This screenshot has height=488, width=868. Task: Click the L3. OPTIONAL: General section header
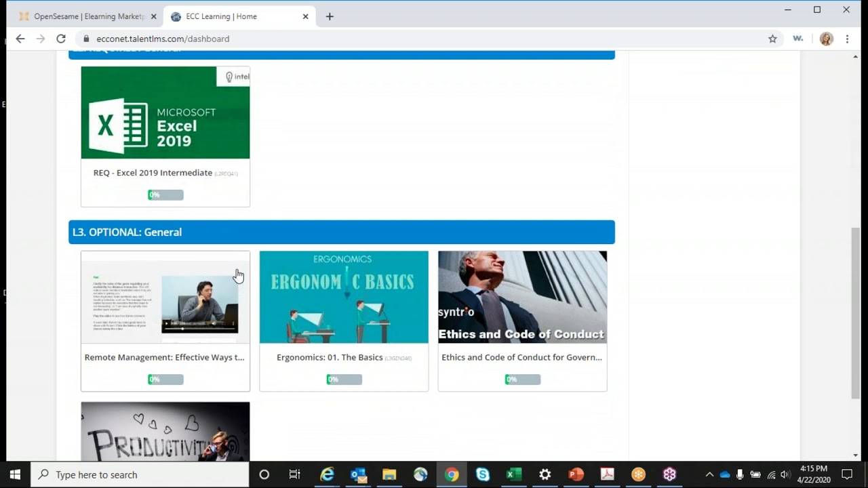(x=342, y=232)
